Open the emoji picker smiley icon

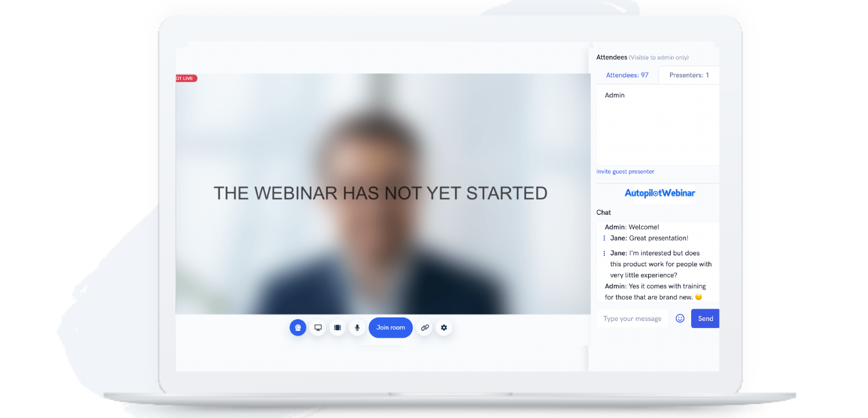pos(680,318)
